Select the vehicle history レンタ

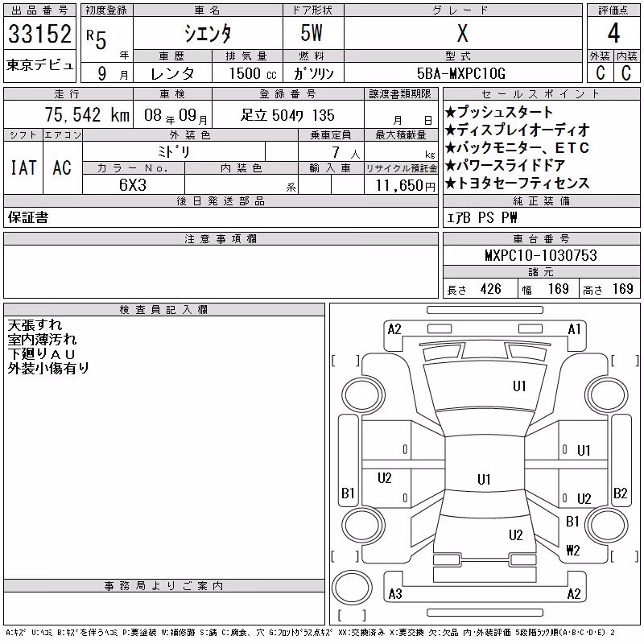(172, 74)
